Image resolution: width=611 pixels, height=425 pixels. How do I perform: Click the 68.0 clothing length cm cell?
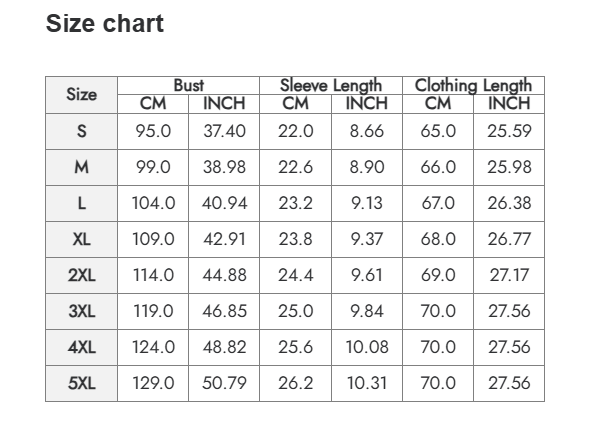click(438, 239)
